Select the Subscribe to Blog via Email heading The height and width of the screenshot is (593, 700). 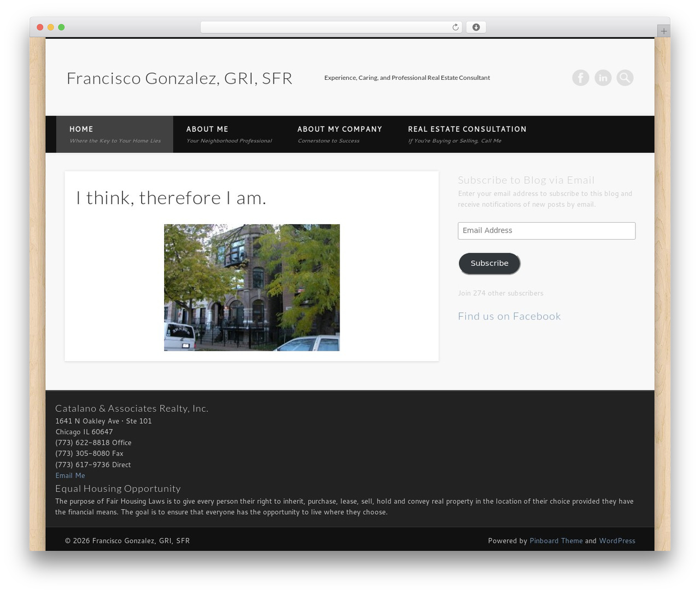[526, 180]
